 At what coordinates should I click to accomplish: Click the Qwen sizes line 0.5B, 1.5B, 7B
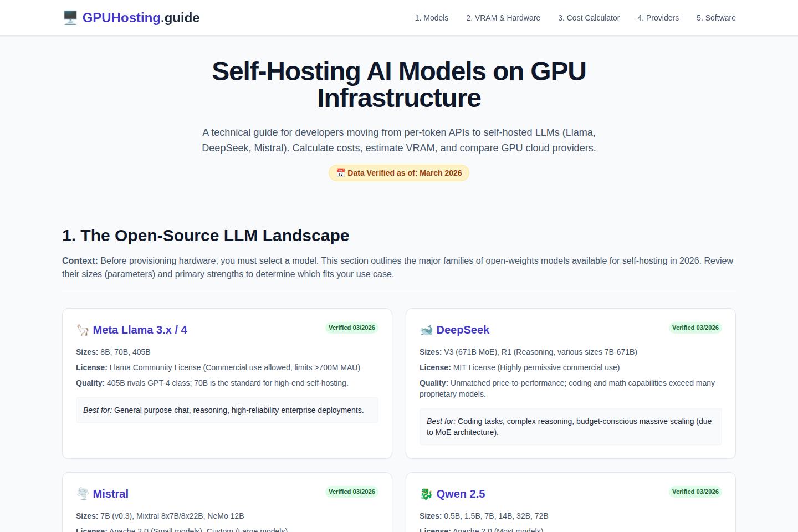[484, 516]
